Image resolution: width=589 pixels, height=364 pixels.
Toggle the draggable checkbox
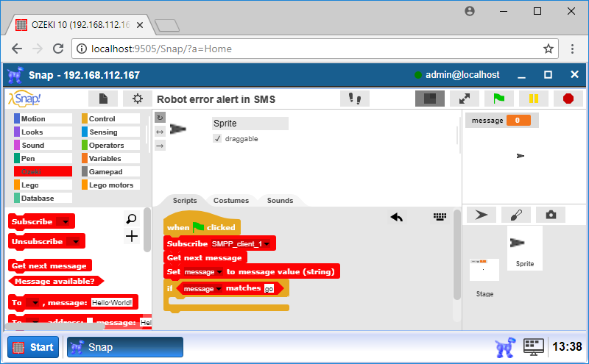tap(217, 138)
